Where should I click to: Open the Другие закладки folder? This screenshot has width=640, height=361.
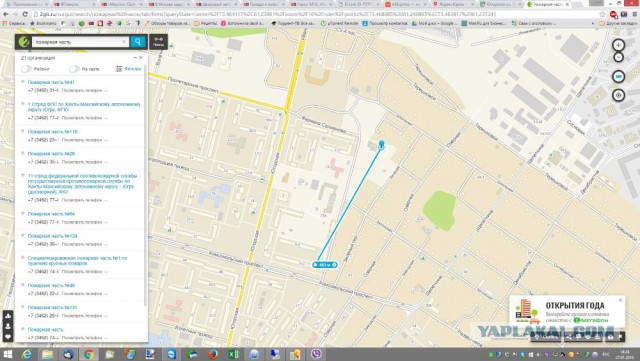tap(619, 23)
